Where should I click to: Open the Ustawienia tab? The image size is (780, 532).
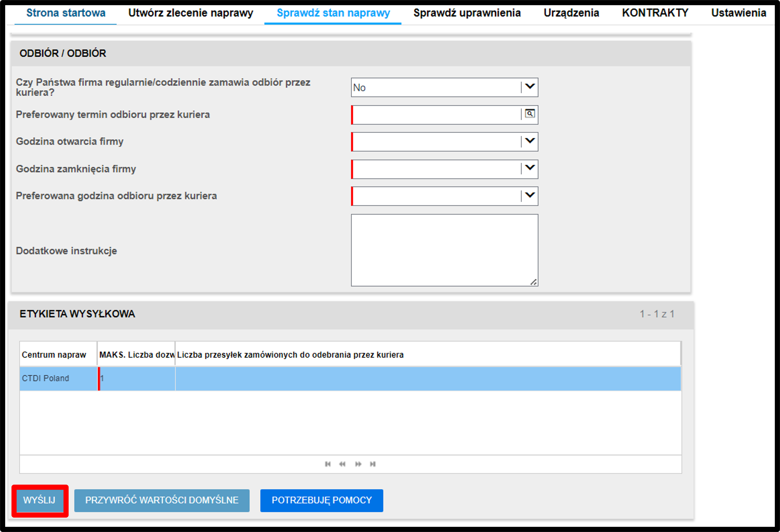click(739, 13)
